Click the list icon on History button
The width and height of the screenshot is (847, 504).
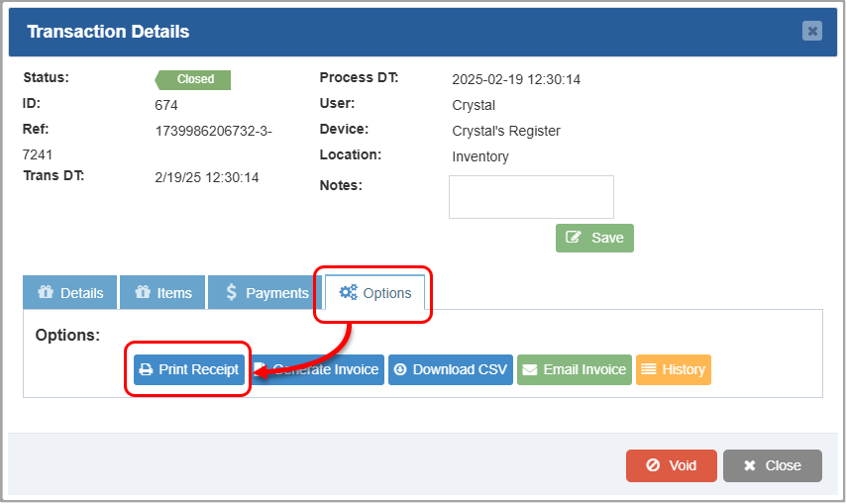[x=648, y=369]
